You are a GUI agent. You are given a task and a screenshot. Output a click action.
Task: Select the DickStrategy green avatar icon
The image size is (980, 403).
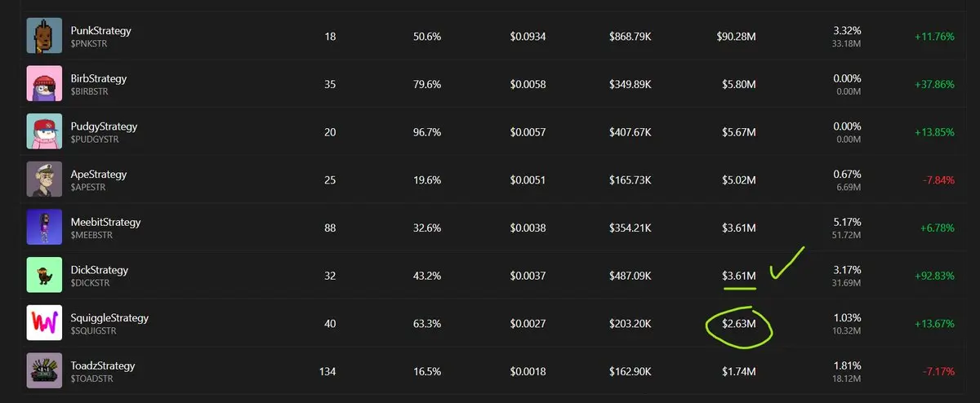tap(44, 275)
